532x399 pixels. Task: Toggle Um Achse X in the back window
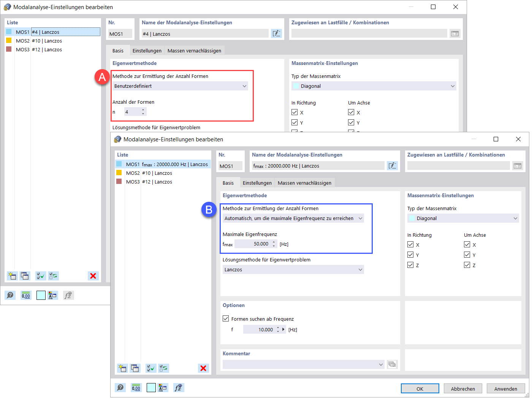[351, 112]
